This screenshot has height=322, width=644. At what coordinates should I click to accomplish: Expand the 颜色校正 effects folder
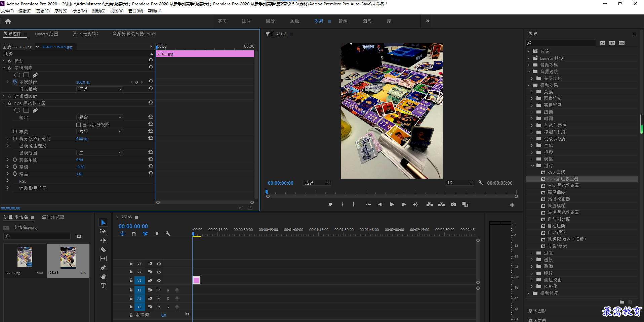click(x=532, y=280)
